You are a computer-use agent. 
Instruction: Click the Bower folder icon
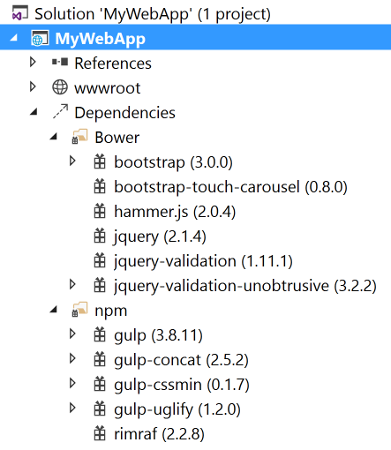click(80, 137)
